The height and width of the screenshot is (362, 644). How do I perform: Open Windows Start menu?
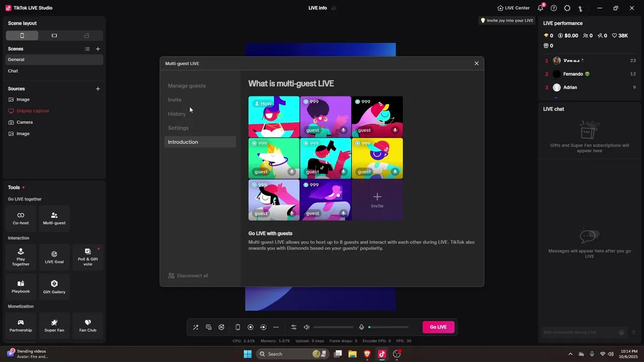(x=248, y=354)
